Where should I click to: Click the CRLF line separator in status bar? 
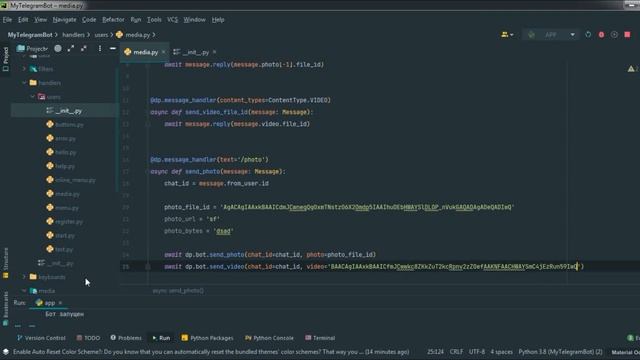click(x=456, y=352)
